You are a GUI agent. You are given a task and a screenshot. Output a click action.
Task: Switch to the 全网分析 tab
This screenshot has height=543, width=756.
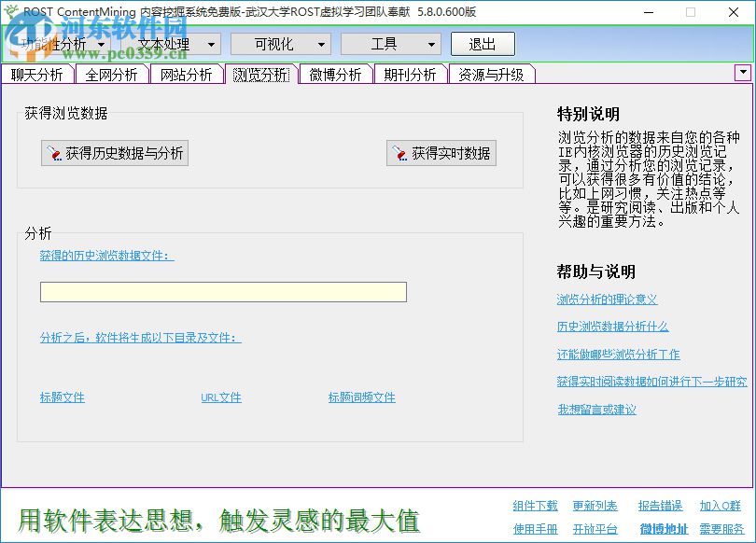111,73
